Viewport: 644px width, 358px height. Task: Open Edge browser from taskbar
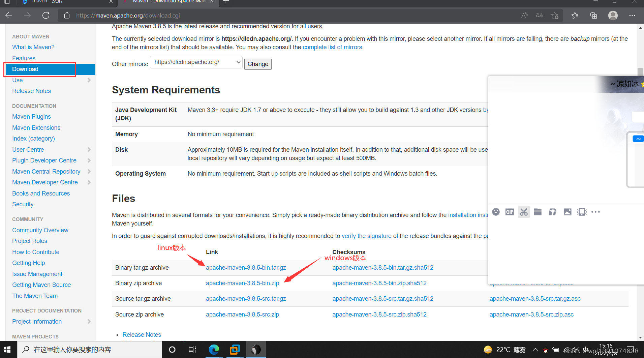tap(214, 350)
